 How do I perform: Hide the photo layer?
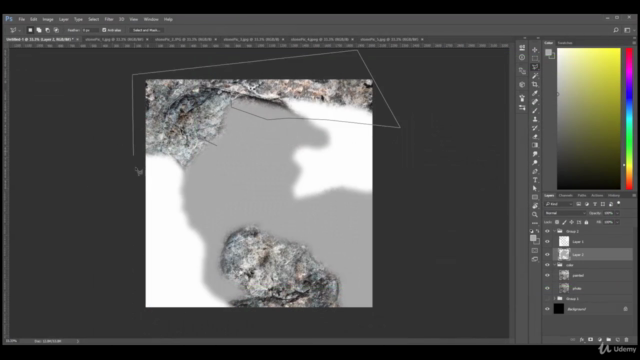(547, 289)
